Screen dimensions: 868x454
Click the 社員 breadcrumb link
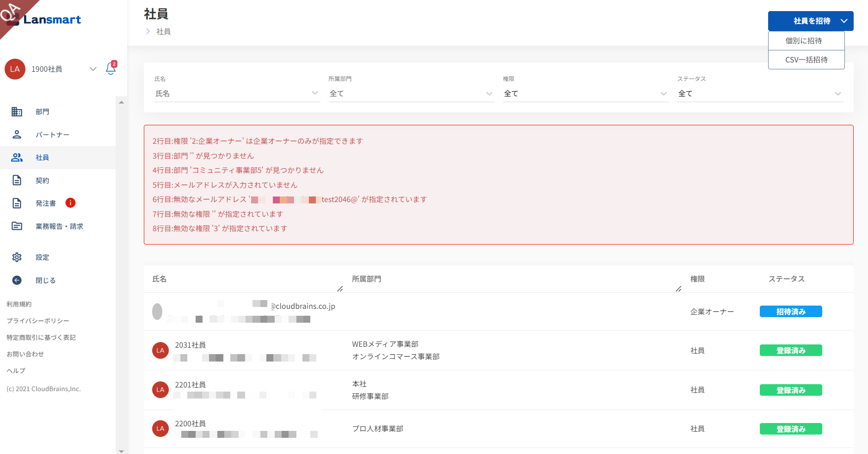point(163,31)
